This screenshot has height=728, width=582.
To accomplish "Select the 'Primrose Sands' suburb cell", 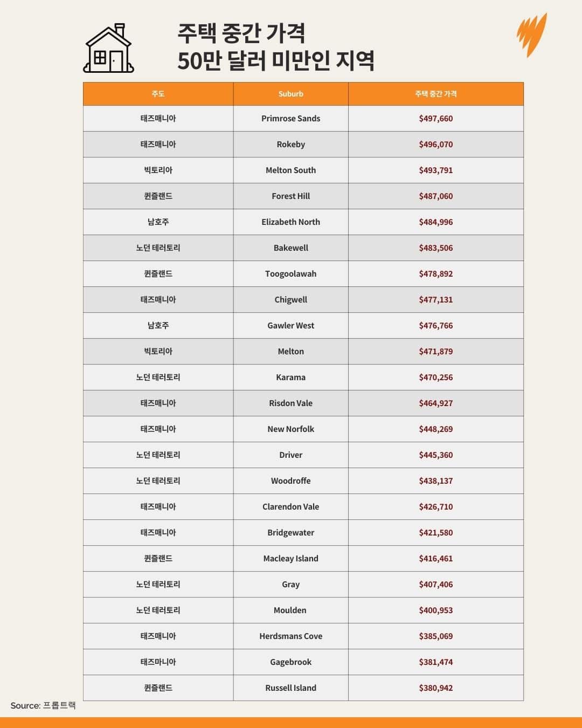I will tap(290, 119).
